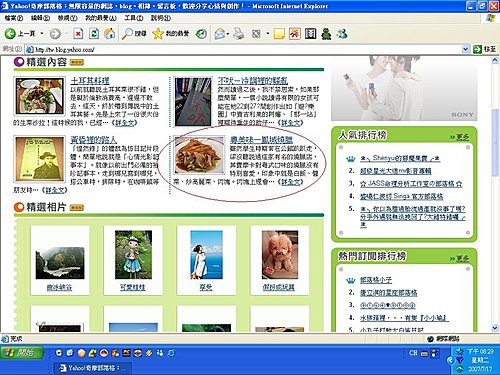Click the page scrollbar up arrow
This screenshot has width=500, height=375.
495,61
